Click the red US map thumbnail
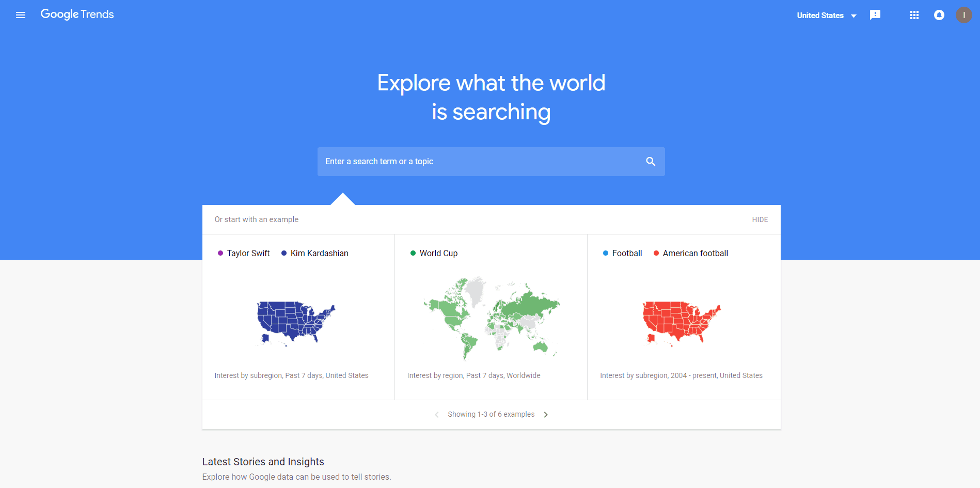Image resolution: width=980 pixels, height=488 pixels. [x=682, y=323]
